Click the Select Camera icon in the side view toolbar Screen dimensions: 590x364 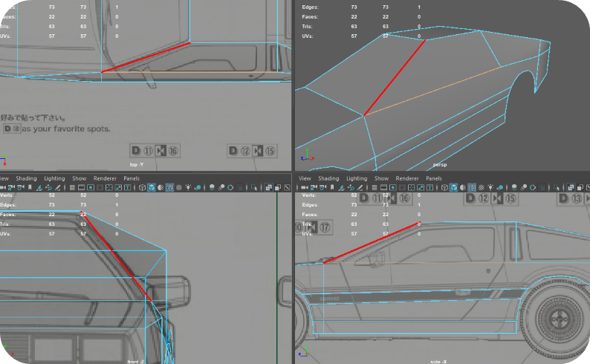tap(305, 187)
